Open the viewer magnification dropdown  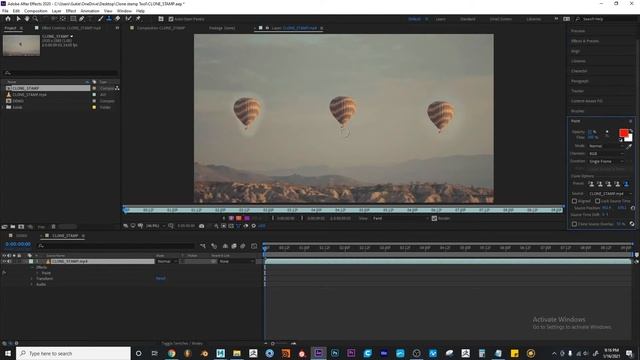pyautogui.click(x=155, y=226)
